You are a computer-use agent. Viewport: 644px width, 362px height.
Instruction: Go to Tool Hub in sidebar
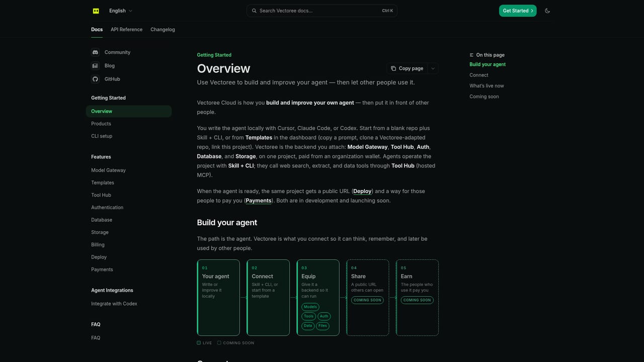click(129, 195)
